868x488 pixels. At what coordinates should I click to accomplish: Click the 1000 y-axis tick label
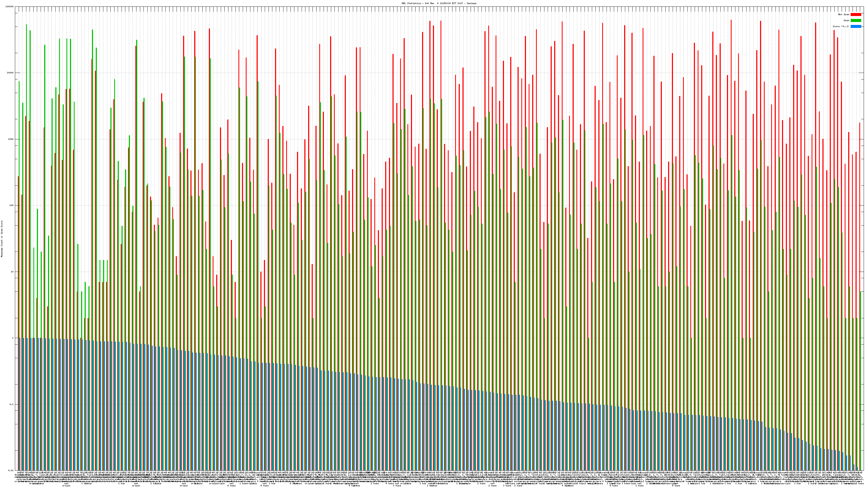click(x=11, y=139)
